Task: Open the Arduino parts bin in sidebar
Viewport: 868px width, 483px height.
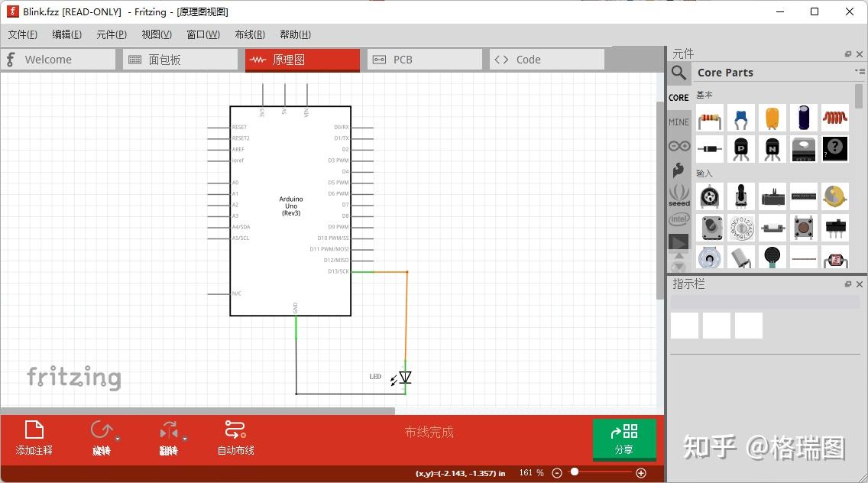Action: (x=679, y=145)
